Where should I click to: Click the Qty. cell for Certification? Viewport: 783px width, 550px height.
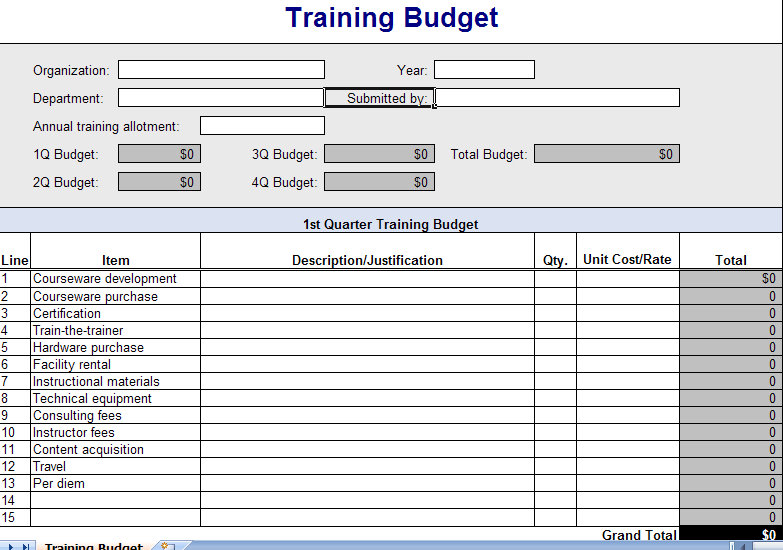point(555,313)
